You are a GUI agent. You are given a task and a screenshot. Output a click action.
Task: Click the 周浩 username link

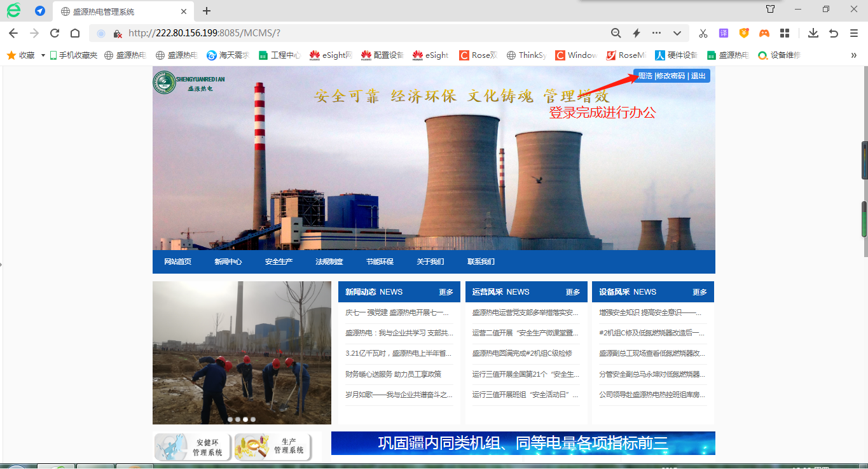pos(645,76)
